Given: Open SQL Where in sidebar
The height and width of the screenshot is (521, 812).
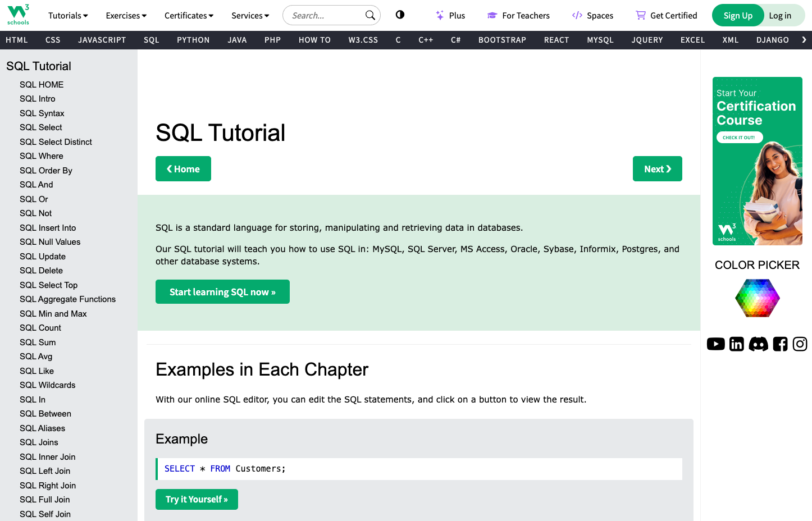Looking at the screenshot, I should point(42,156).
